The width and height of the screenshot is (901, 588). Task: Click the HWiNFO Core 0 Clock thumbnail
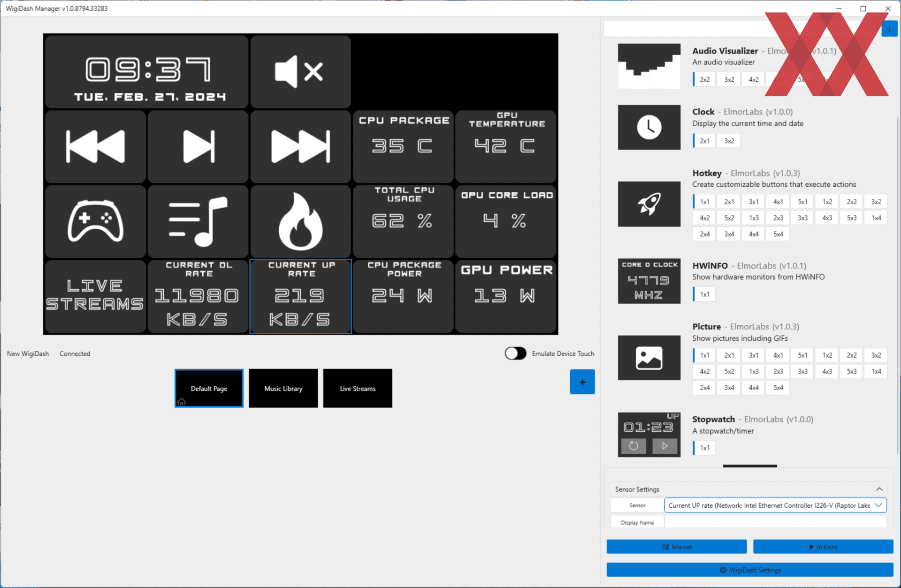[x=649, y=281]
